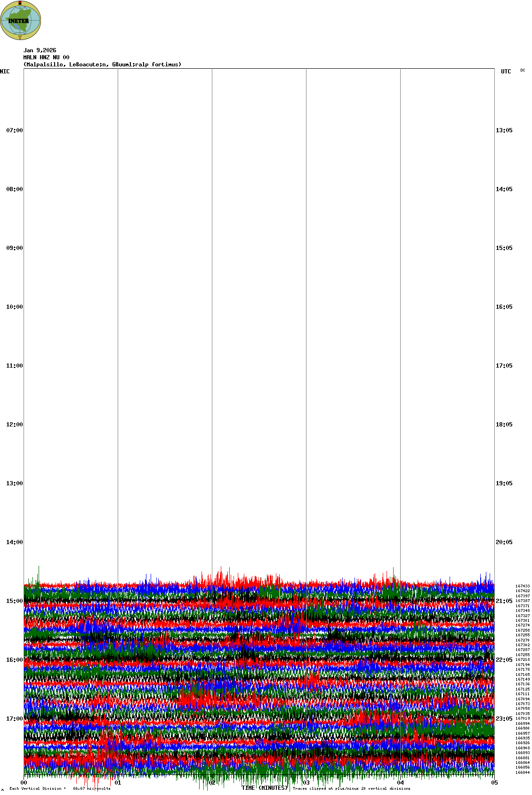532x795 pixels.
Task: Click the Malpalsillo station location text
Action: pos(102,64)
